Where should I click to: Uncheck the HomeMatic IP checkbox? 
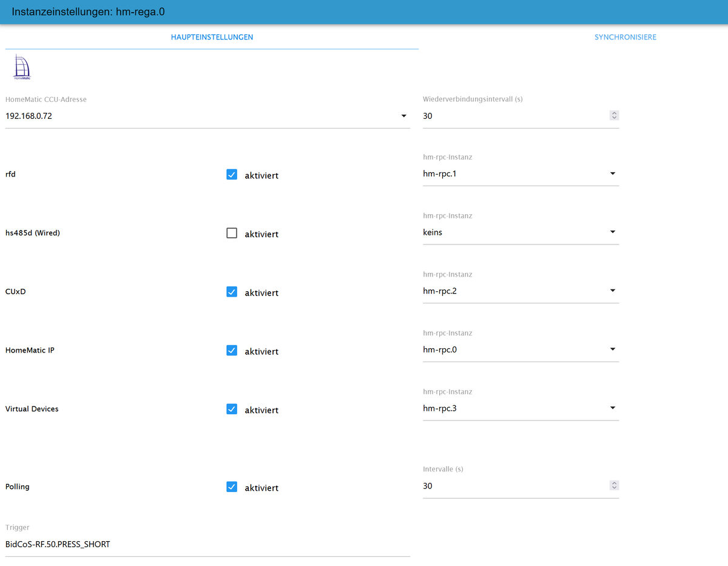(x=232, y=351)
